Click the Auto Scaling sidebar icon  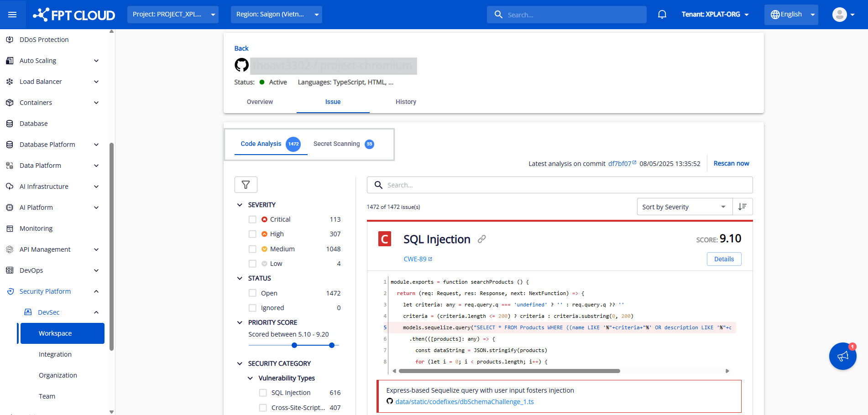coord(10,61)
